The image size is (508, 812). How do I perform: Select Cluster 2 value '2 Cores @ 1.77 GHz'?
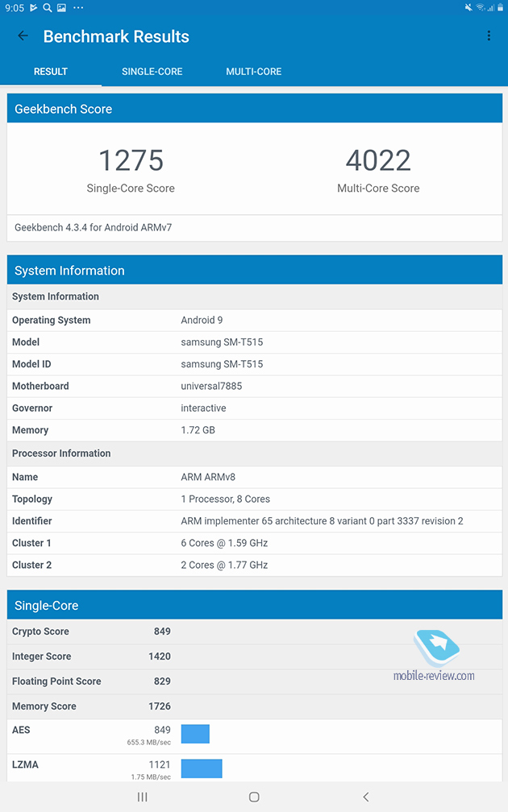click(x=224, y=565)
